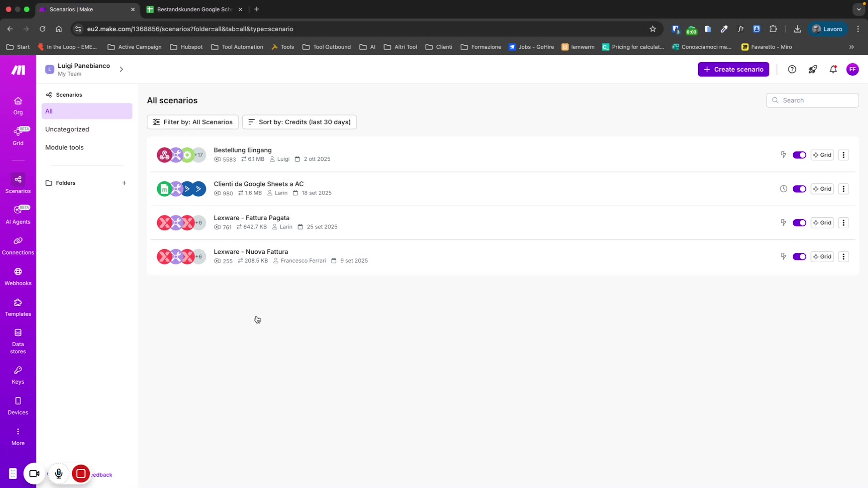Open Data stores from the sidebar
This screenshot has height=488, width=868.
pyautogui.click(x=18, y=341)
